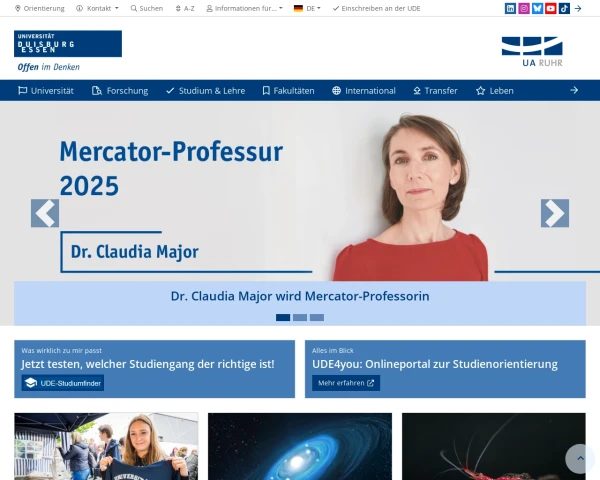Expand the Kontakt dropdown

click(x=97, y=8)
